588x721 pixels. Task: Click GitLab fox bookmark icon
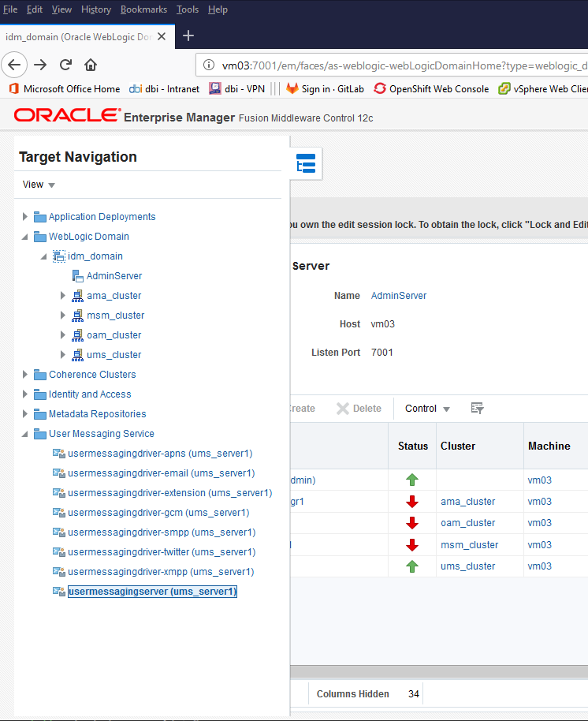pos(292,88)
